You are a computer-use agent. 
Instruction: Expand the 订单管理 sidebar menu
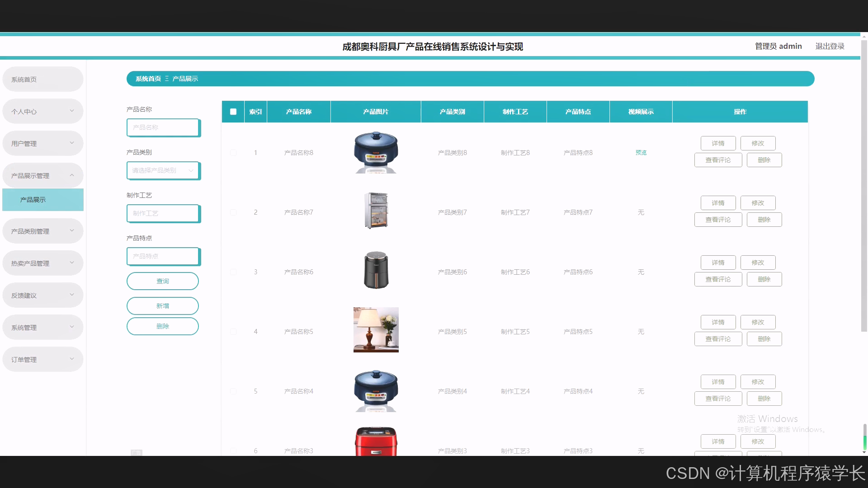42,359
